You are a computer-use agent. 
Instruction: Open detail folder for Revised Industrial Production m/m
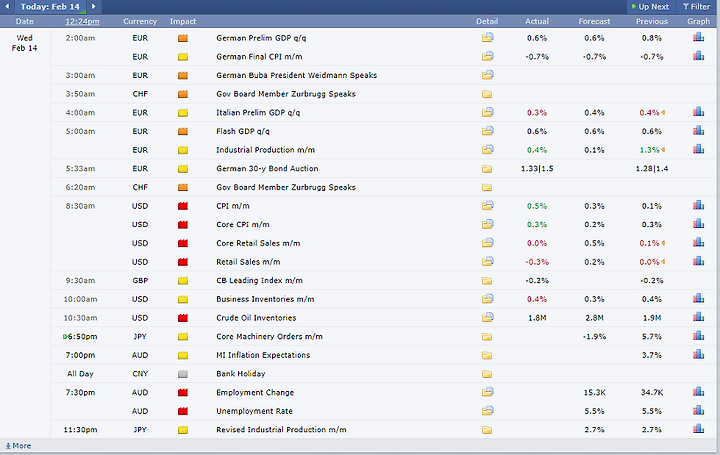coord(487,430)
